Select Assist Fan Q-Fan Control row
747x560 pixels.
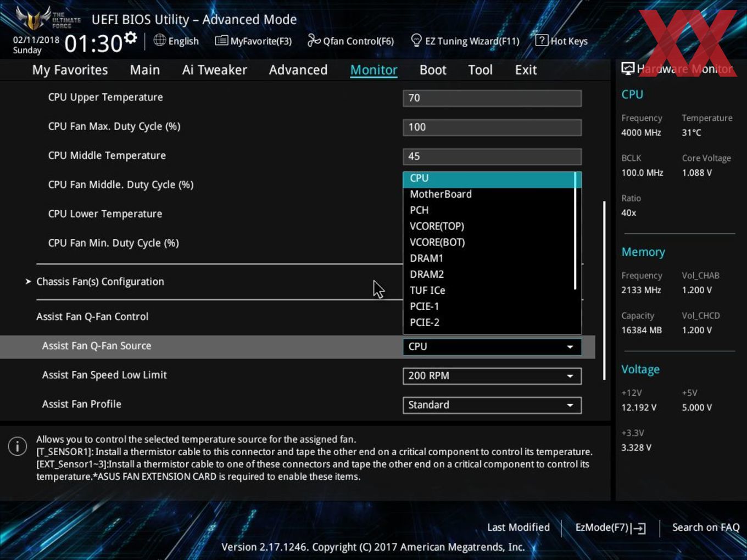coord(92,316)
